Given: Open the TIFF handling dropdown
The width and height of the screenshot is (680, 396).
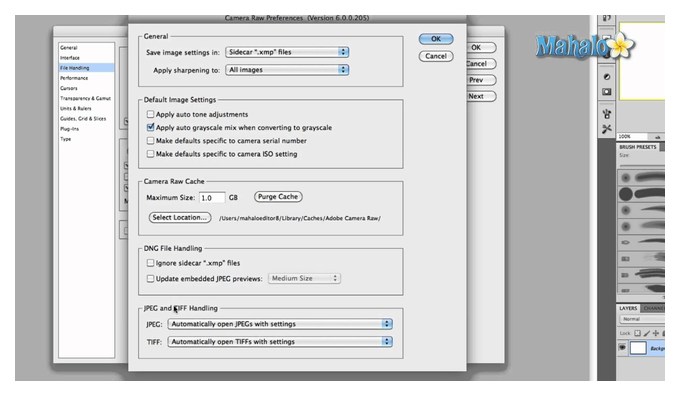Looking at the screenshot, I should click(x=280, y=342).
